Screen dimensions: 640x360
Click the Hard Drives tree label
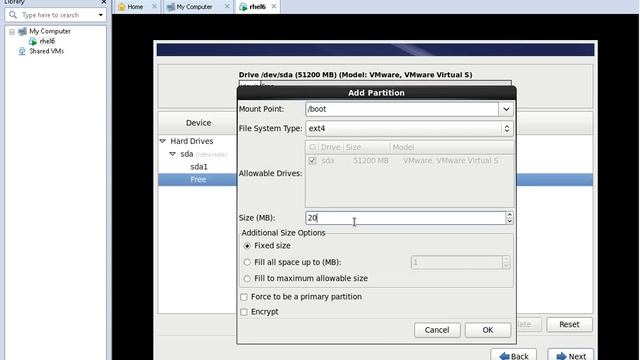click(192, 141)
